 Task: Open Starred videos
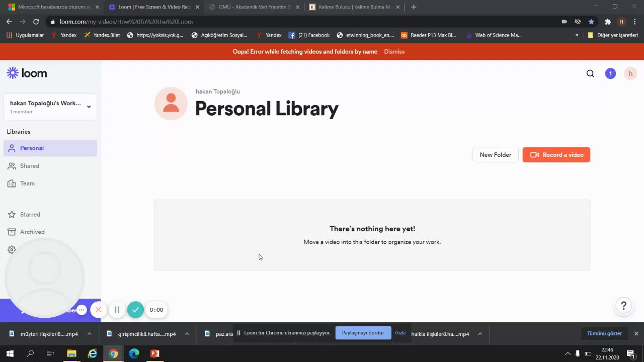[x=50, y=214]
